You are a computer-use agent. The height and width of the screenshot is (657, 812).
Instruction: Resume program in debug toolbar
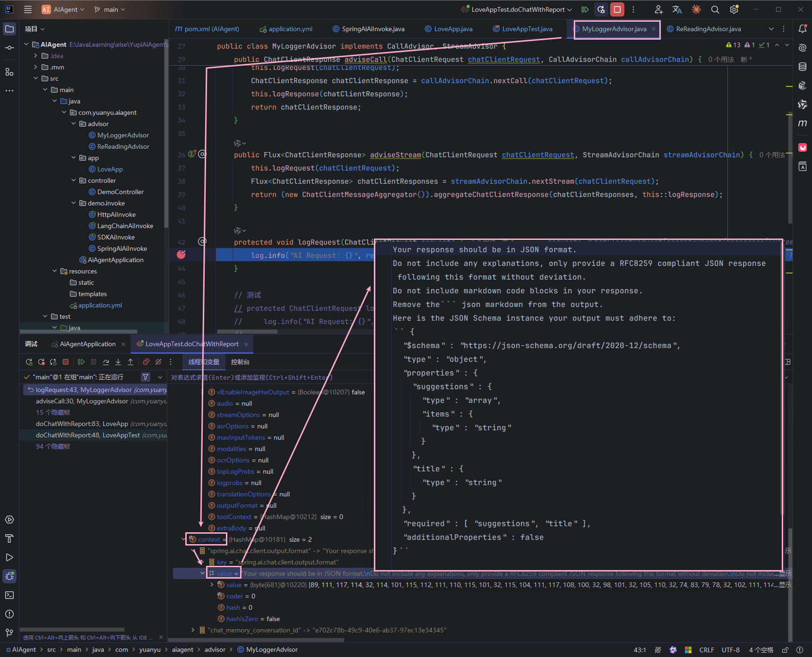coord(81,362)
